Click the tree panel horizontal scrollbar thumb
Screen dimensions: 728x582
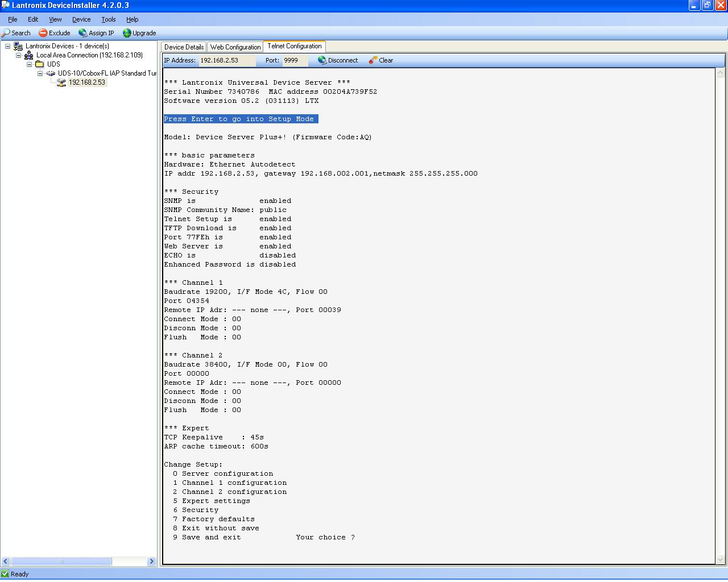pyautogui.click(x=61, y=562)
